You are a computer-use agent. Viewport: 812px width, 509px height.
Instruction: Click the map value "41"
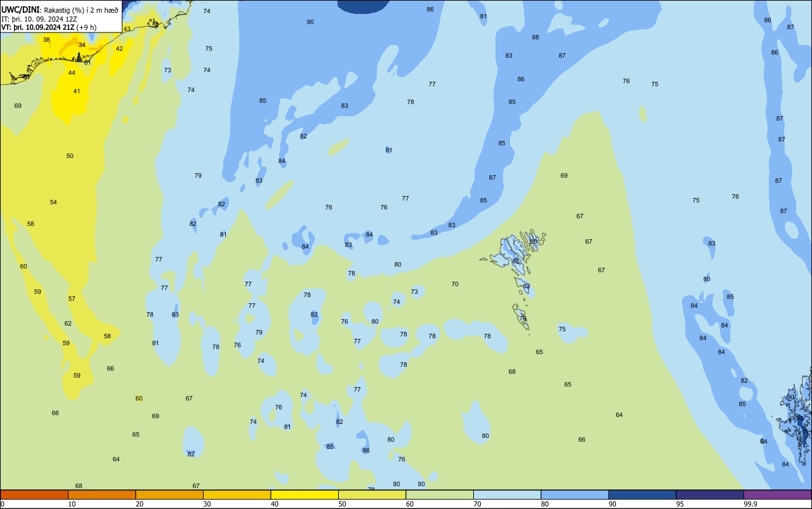pyautogui.click(x=77, y=91)
